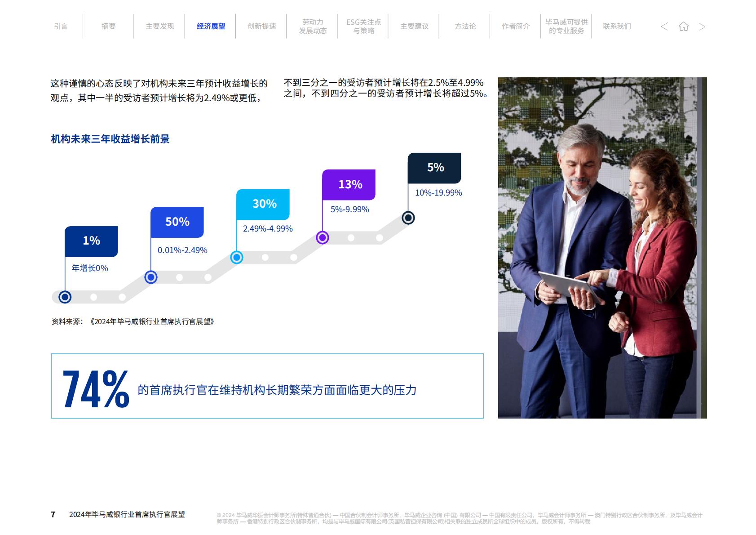The image size is (756, 535).
Task: Switch to the 主要发现 tab
Action: pyautogui.click(x=159, y=26)
